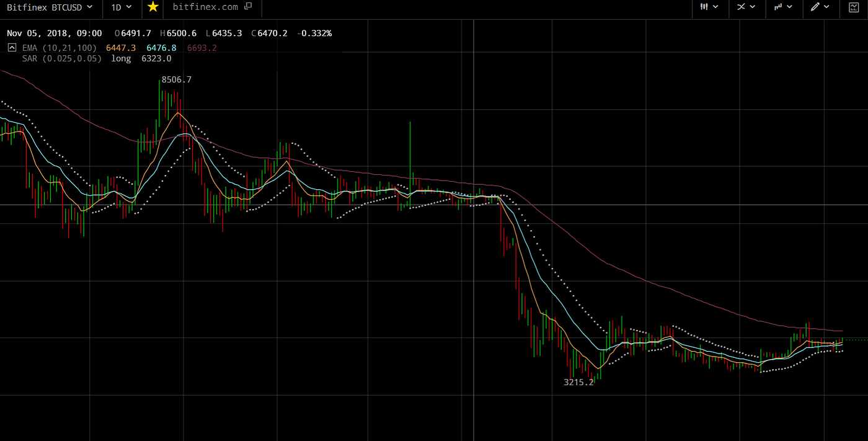Viewport: 868px width, 441px height.
Task: Open the candlestick chart type icon
Action: click(704, 7)
